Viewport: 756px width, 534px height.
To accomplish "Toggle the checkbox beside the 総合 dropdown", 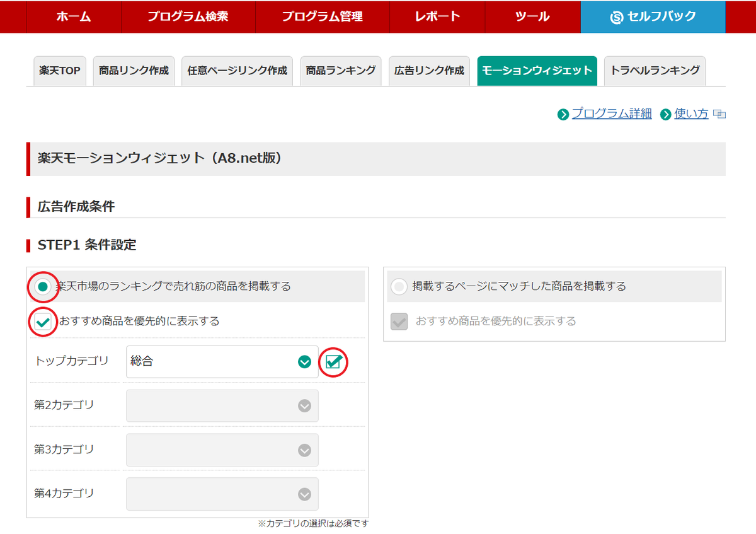I will [334, 362].
